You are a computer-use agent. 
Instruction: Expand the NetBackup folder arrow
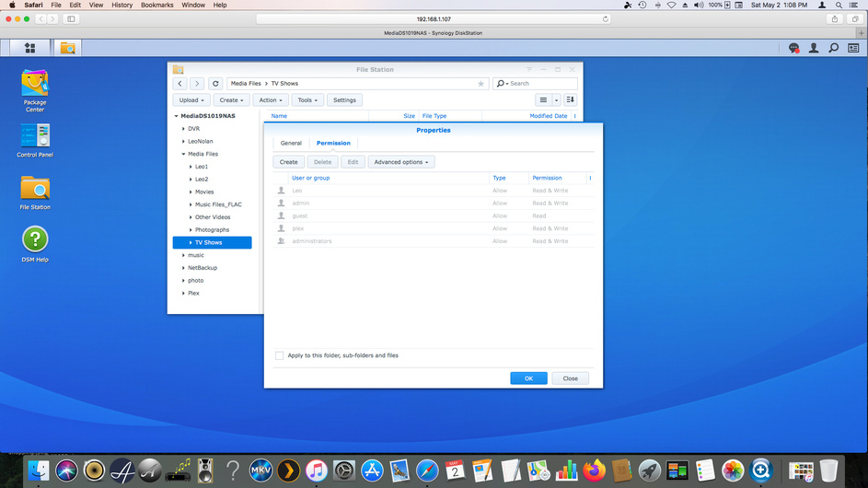[183, 268]
